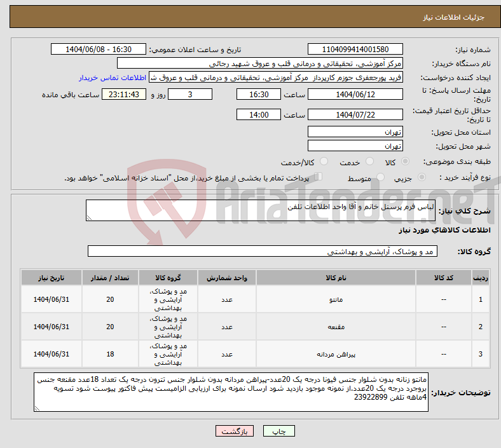
Task: Click the price validity time 14:00
Action: 259,114
